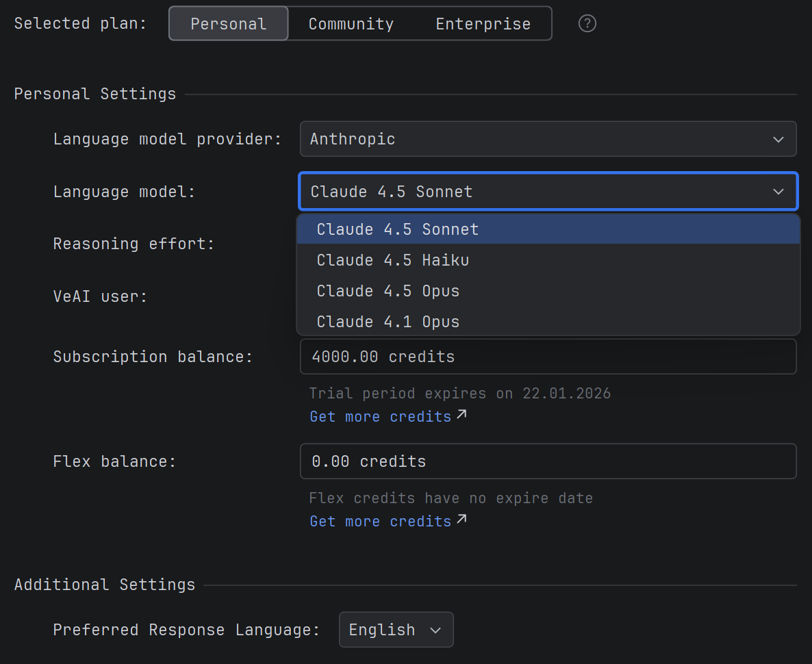Click external arrow icon beside subscription credits link

point(461,414)
